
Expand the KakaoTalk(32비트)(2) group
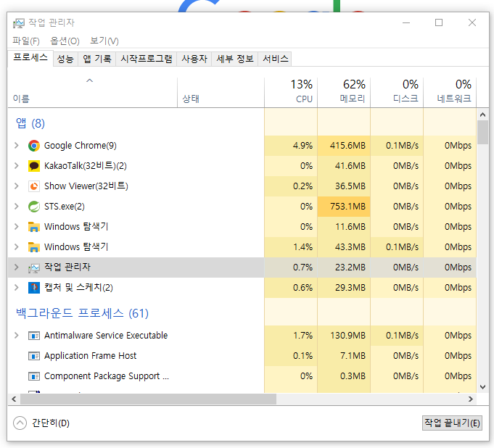[x=17, y=165]
